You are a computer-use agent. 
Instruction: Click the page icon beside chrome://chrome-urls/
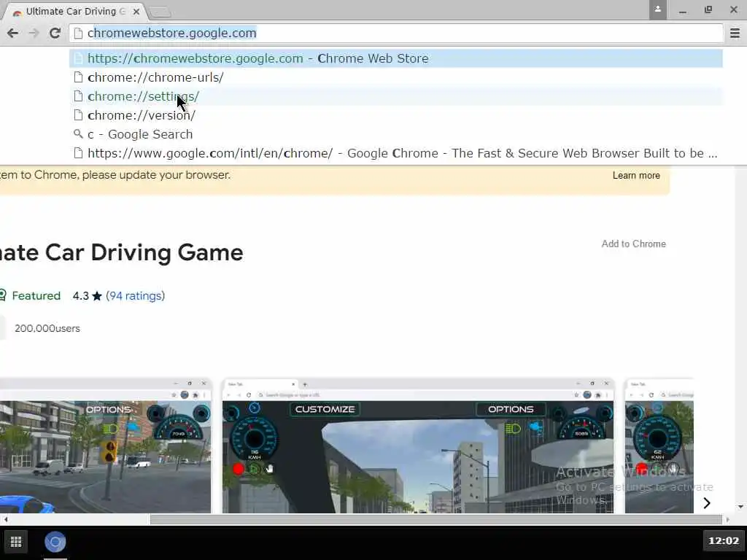coord(79,77)
